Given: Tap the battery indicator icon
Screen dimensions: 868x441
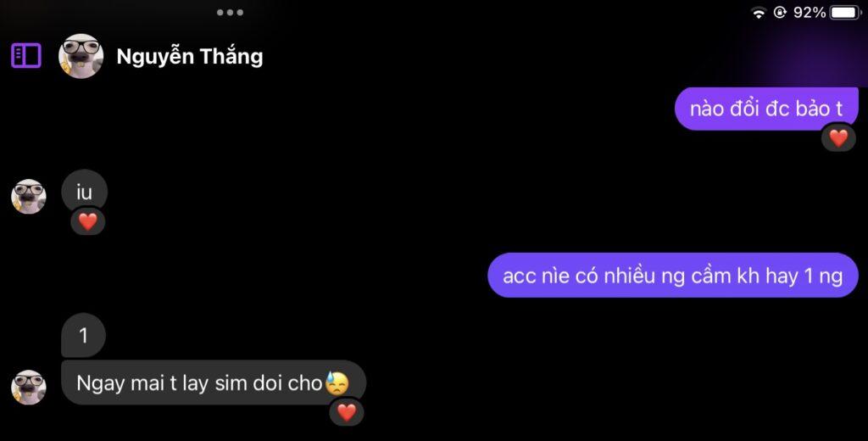Looking at the screenshot, I should [x=845, y=12].
